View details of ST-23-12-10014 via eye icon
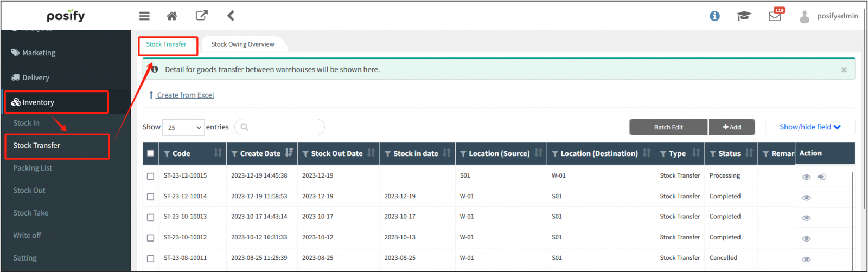 pos(806,198)
